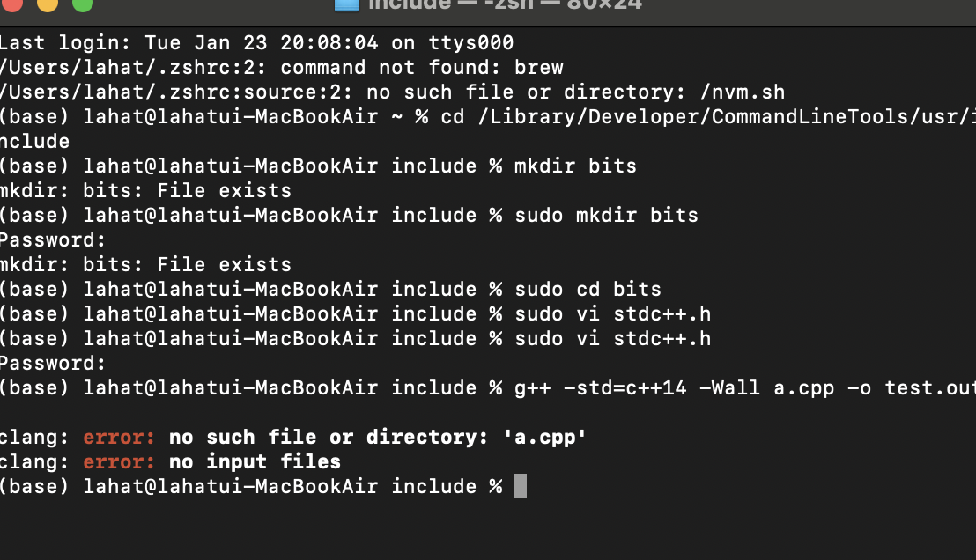Click the first red 'error:' text
976x560 pixels.
tap(119, 437)
